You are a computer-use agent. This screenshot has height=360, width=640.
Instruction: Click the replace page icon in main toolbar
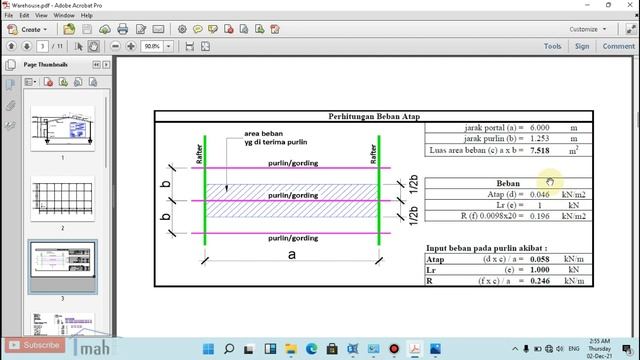(x=275, y=29)
